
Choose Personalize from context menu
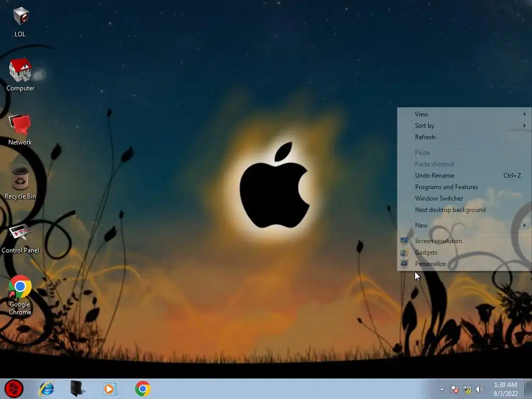coord(464,263)
